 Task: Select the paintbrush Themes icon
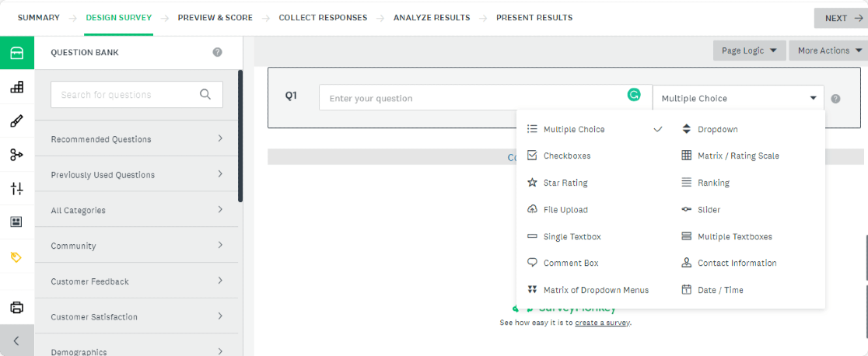click(x=16, y=121)
